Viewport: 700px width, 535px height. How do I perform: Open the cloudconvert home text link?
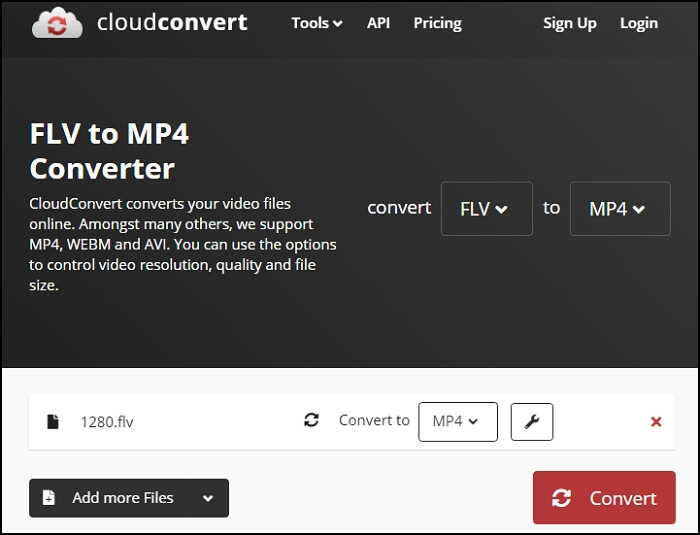(172, 22)
